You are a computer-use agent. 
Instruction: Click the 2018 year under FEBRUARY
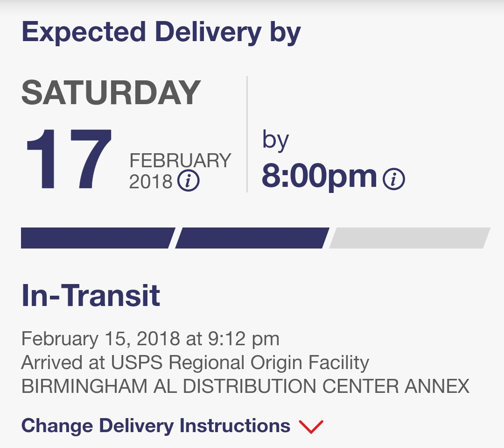150,181
